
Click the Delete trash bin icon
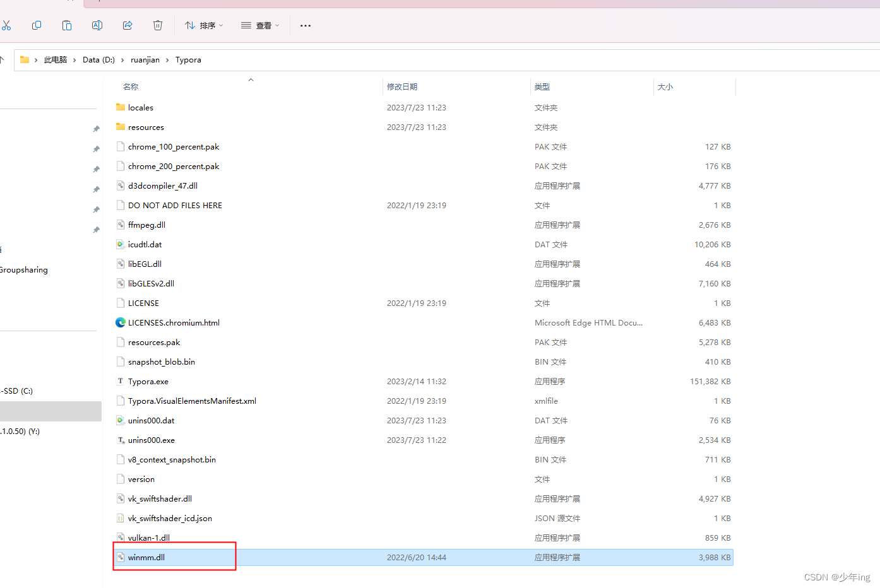click(158, 25)
